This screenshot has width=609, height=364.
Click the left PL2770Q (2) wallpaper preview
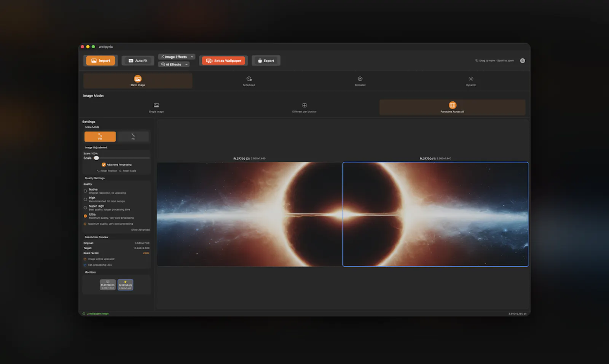point(250,215)
